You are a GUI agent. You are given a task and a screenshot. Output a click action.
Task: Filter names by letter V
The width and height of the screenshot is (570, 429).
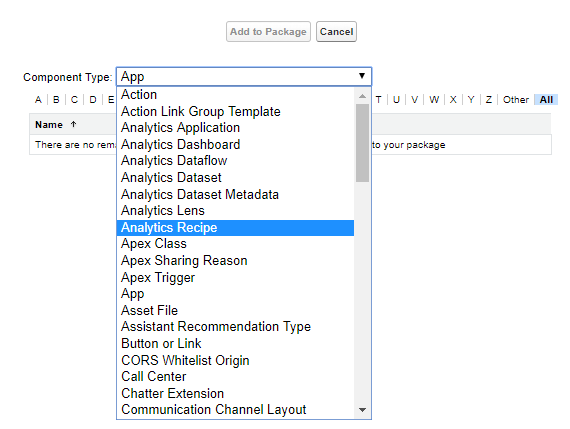(414, 100)
